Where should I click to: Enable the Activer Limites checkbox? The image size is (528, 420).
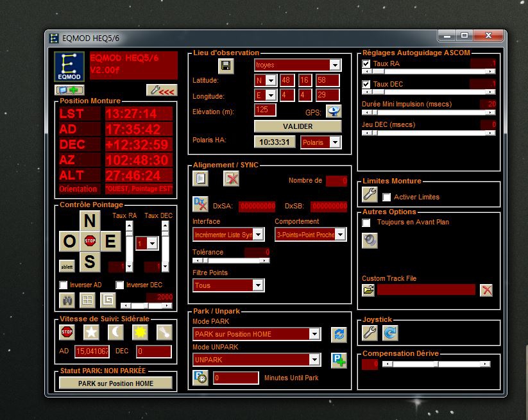point(387,197)
